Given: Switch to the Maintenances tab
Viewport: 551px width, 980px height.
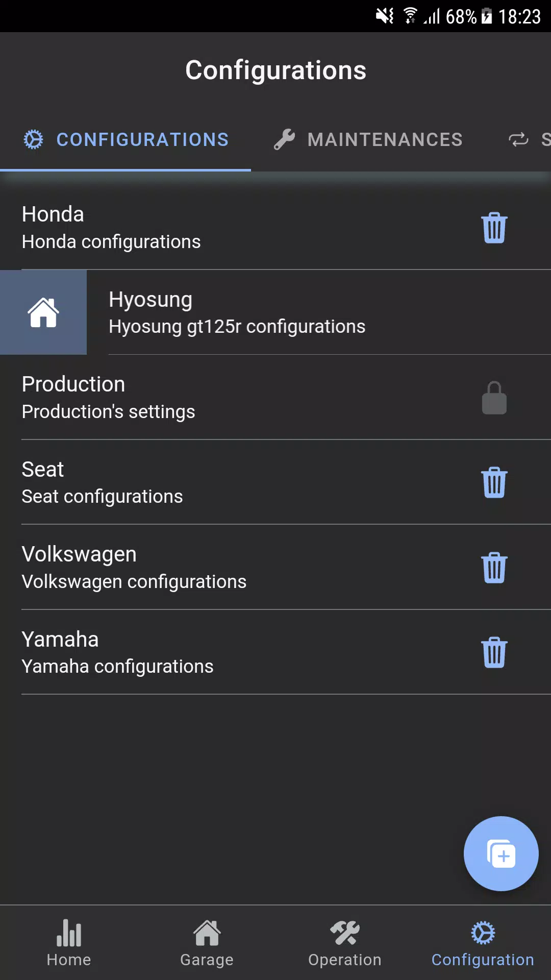Looking at the screenshot, I should click(368, 139).
